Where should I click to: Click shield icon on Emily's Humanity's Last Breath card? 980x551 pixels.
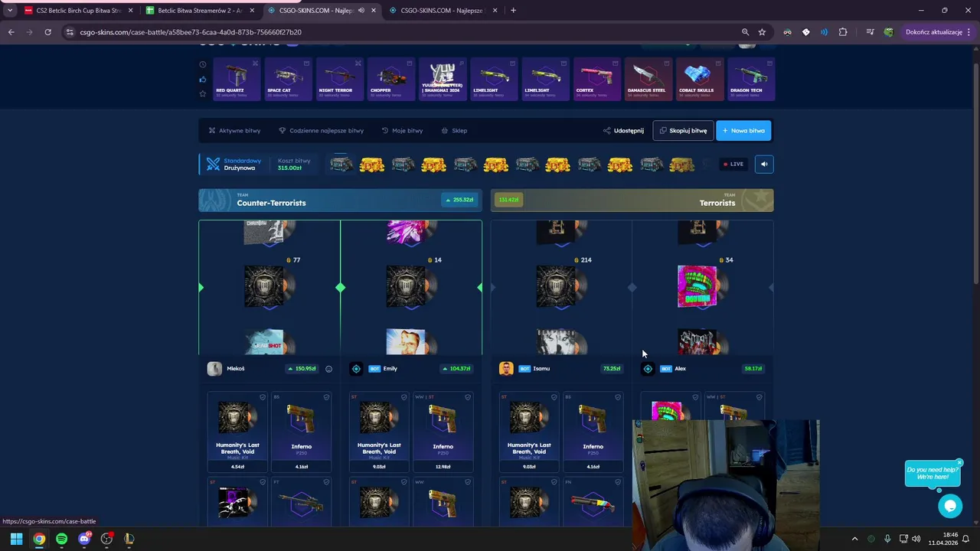403,397
